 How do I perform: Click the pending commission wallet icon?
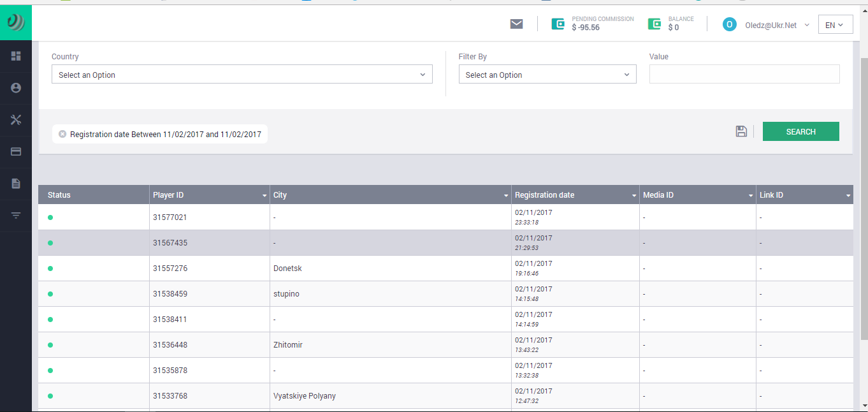(x=558, y=24)
